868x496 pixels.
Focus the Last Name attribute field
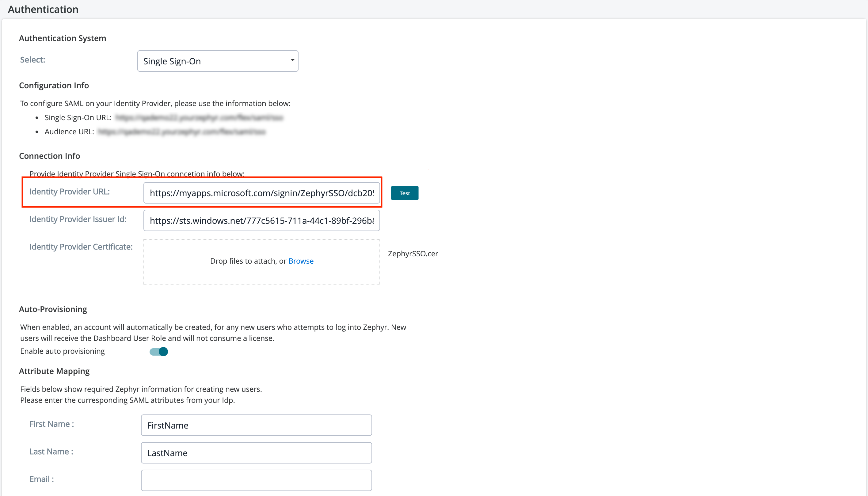(x=256, y=453)
